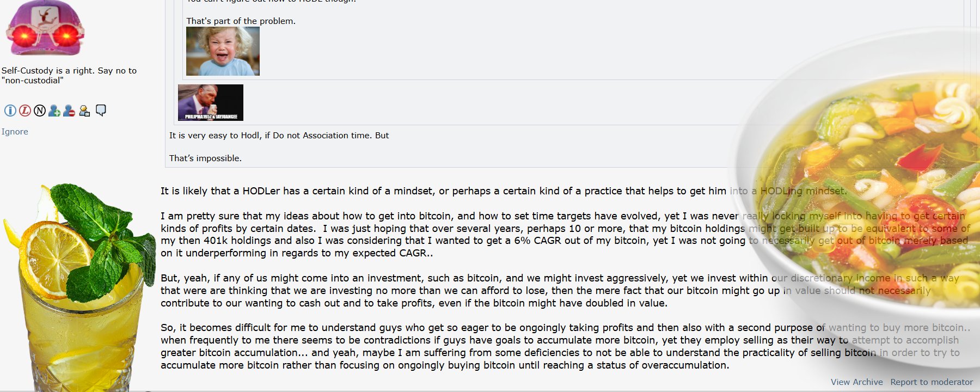Click the speech bubble message icon
Viewport: 980px width, 392px height.
coord(101,111)
